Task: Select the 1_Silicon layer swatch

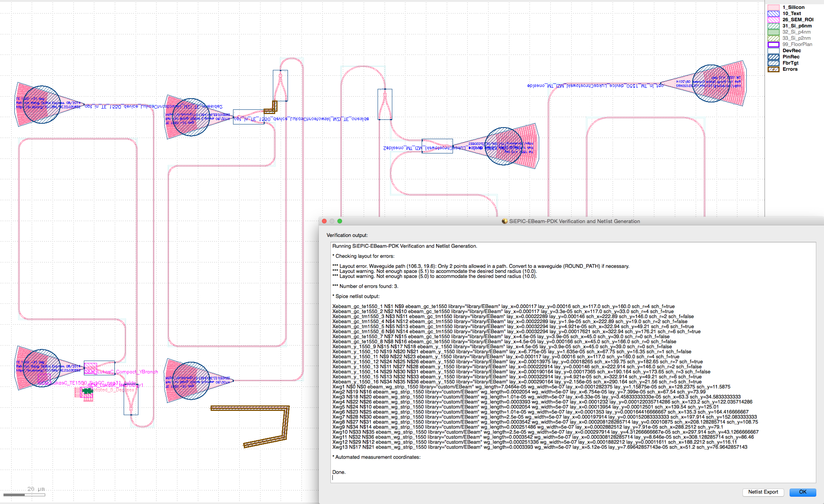Action: pyautogui.click(x=773, y=7)
